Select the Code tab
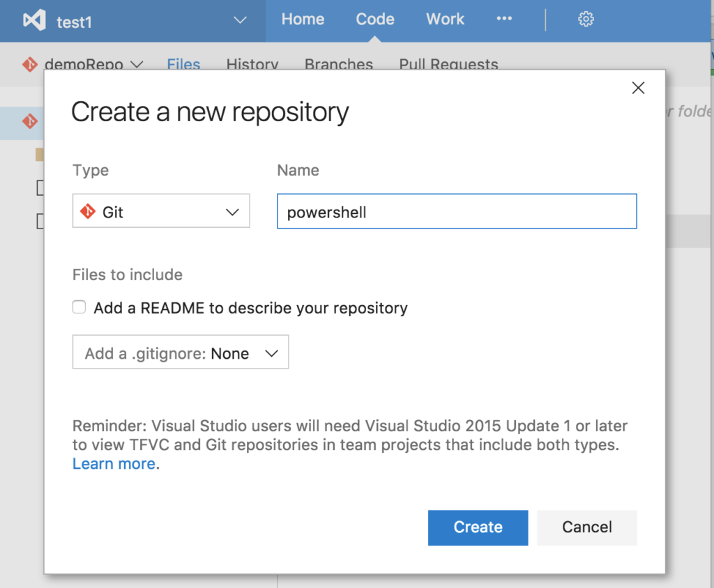Screen dimensions: 714x588 pos(375,20)
